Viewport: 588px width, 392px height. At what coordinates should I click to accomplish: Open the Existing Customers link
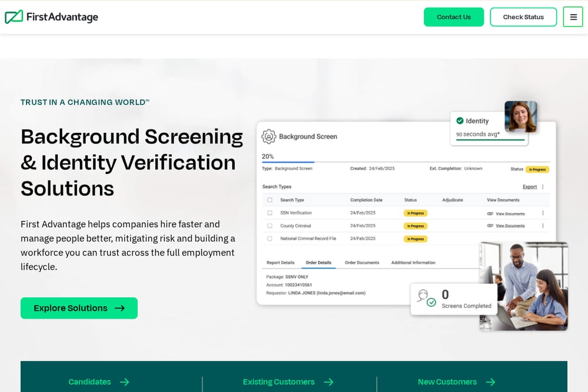(279, 382)
